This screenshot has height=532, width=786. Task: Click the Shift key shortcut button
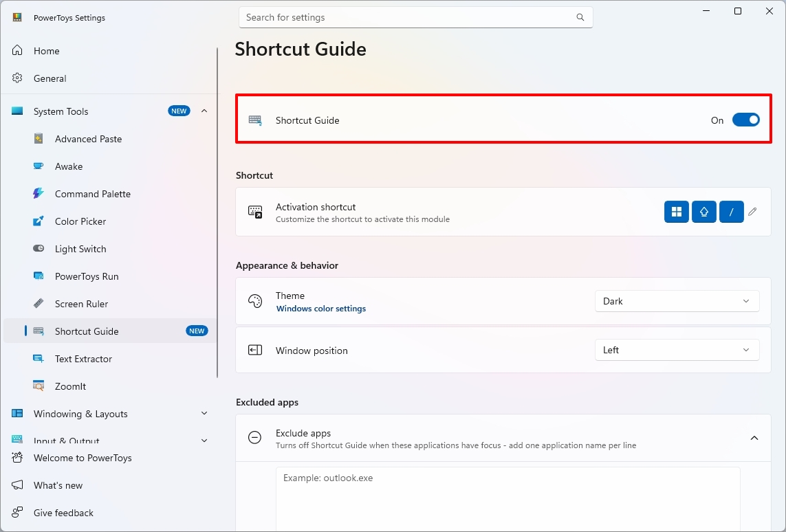coord(703,212)
